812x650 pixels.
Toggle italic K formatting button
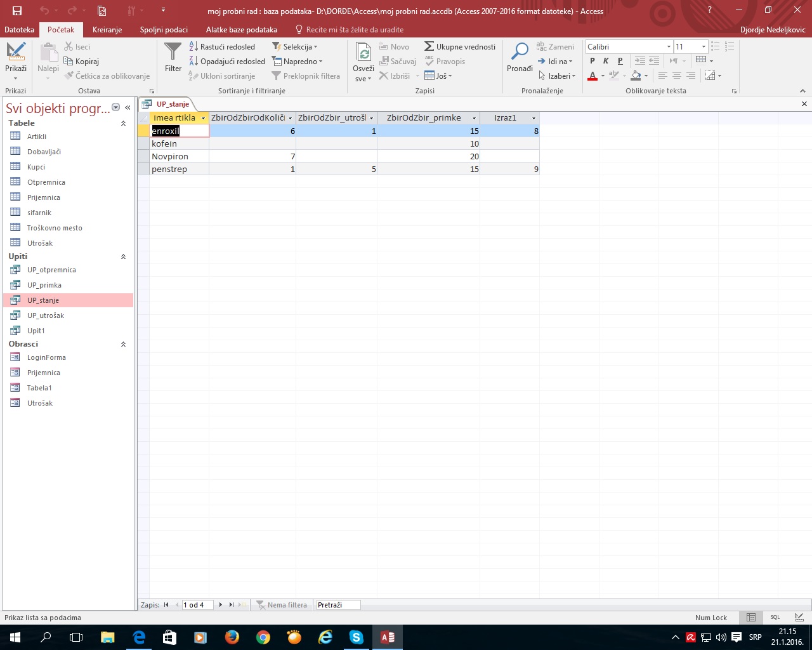[606, 61]
